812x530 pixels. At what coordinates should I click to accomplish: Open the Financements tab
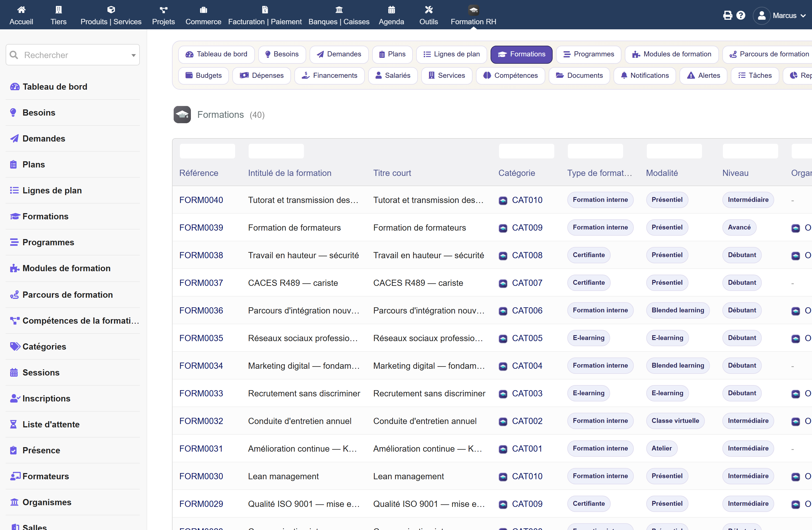(x=329, y=75)
